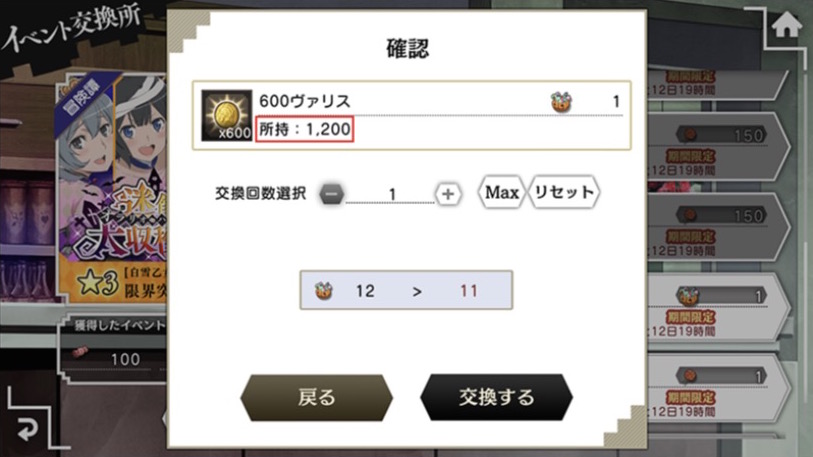Click the 12 > 11 remaining currency box
813x457 pixels.
406,290
